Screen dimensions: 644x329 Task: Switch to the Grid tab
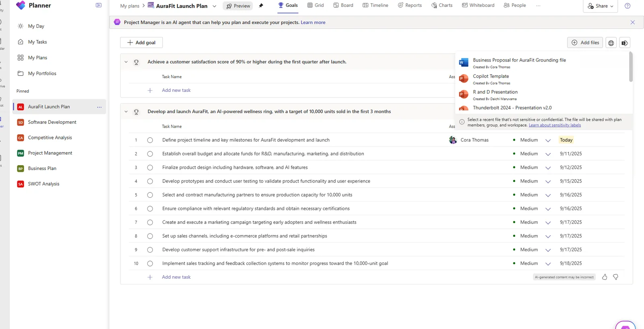pyautogui.click(x=316, y=5)
